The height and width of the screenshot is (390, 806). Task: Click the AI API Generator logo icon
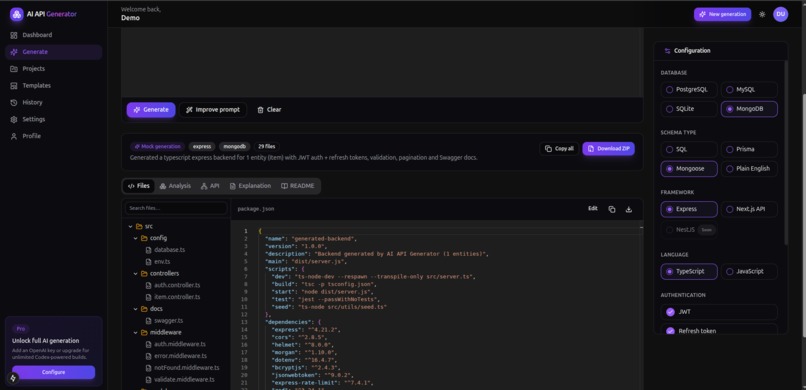pos(16,14)
